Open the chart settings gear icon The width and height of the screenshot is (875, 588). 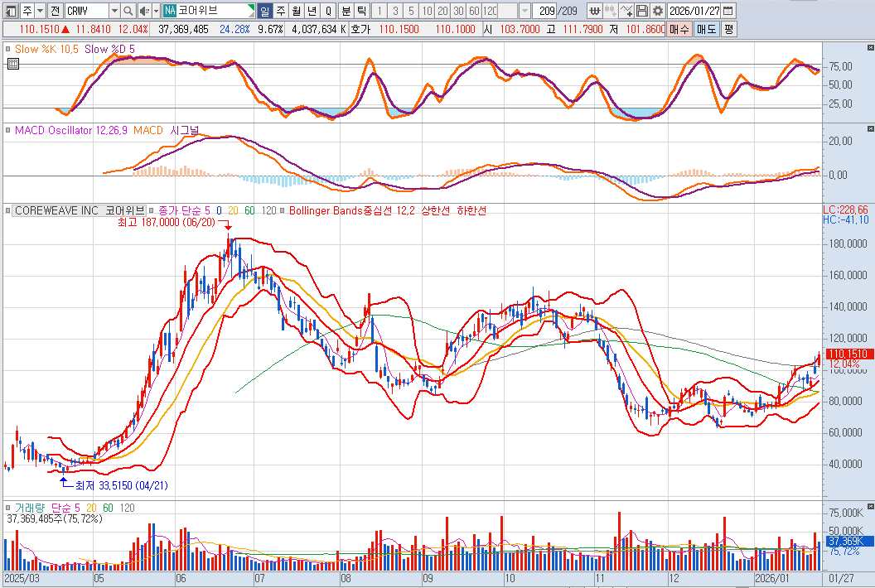pyautogui.click(x=658, y=11)
